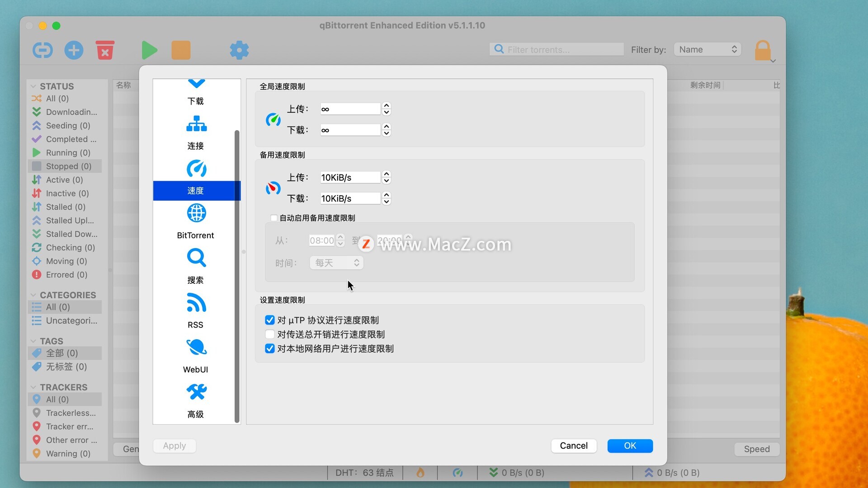Click the 剩余时间 column header
The height and width of the screenshot is (488, 868).
tap(705, 85)
